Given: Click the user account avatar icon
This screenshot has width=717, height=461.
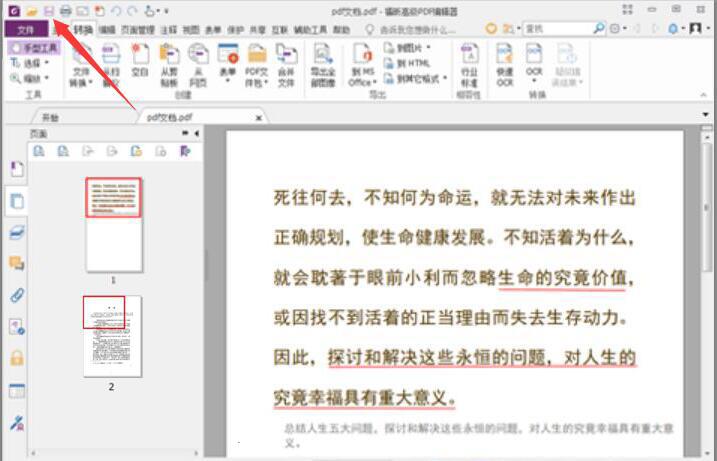Looking at the screenshot, I should [696, 29].
